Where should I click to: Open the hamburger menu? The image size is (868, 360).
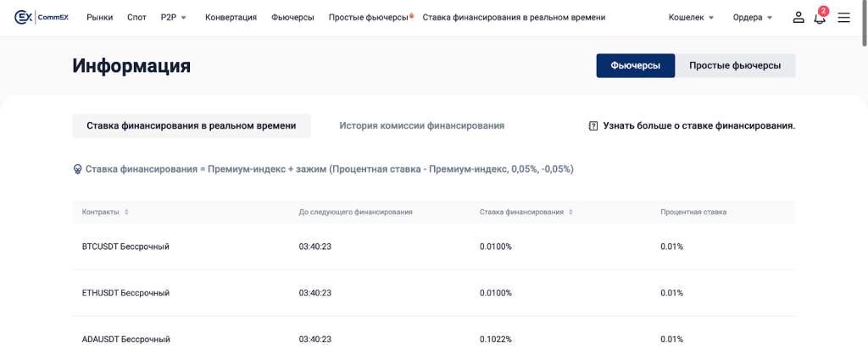[x=843, y=17]
